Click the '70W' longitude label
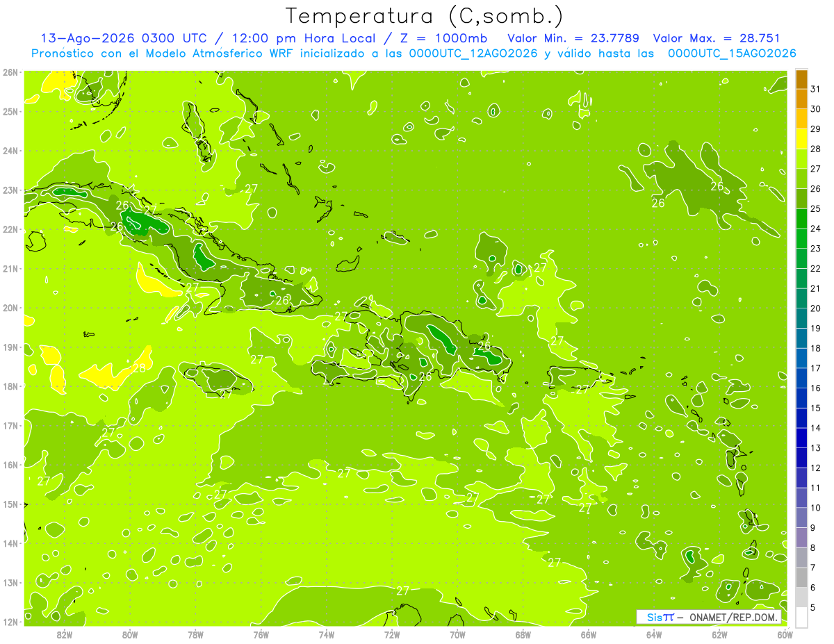834x644 pixels. tap(457, 634)
